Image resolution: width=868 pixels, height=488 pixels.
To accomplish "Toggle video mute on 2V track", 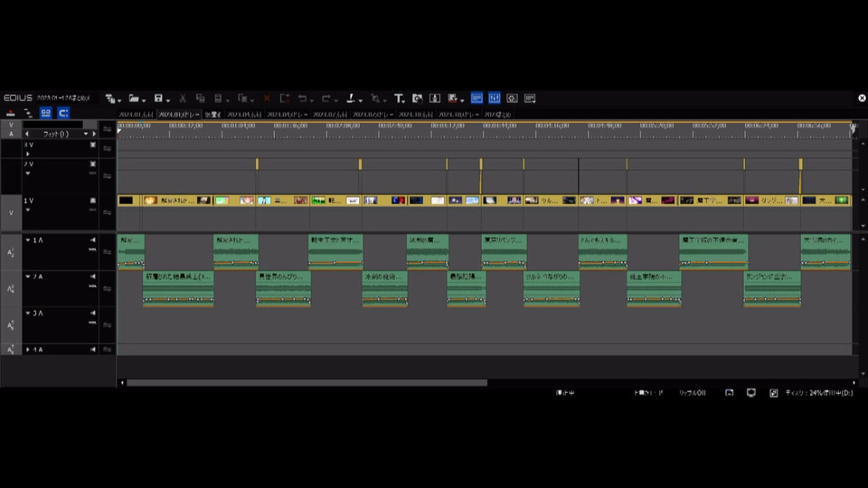I will point(92,164).
